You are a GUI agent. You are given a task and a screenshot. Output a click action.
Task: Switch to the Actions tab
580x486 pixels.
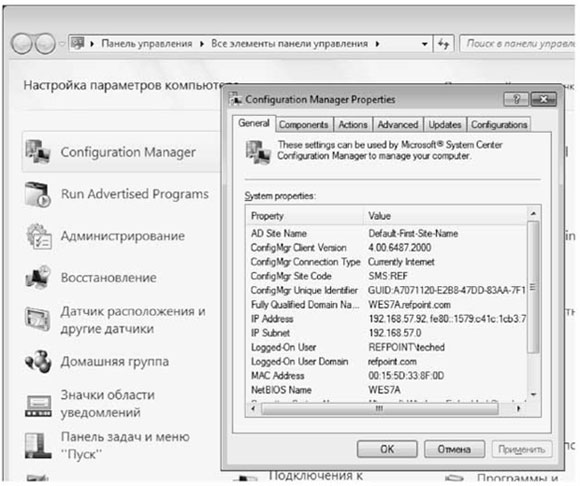pyautogui.click(x=353, y=125)
